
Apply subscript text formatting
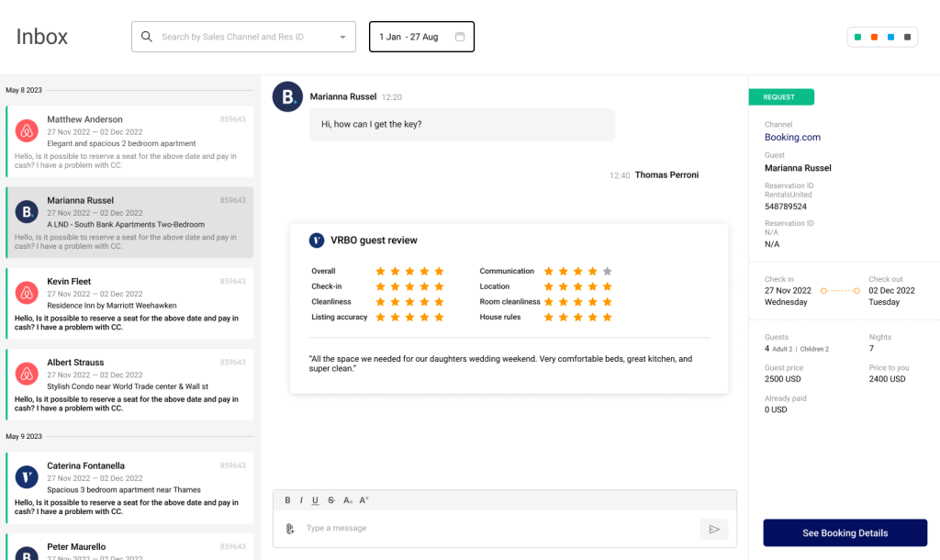point(348,500)
